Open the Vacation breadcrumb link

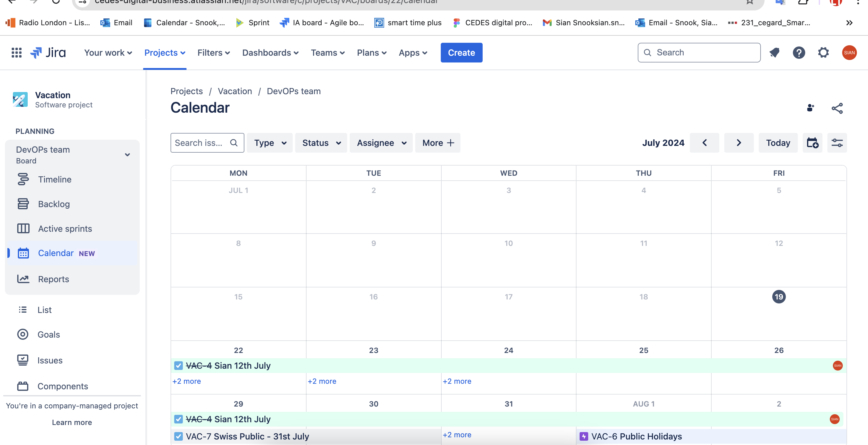pos(235,91)
